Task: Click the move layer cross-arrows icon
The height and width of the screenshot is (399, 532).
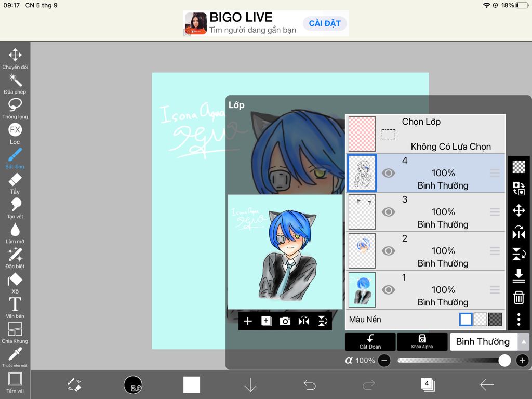Action: click(519, 210)
